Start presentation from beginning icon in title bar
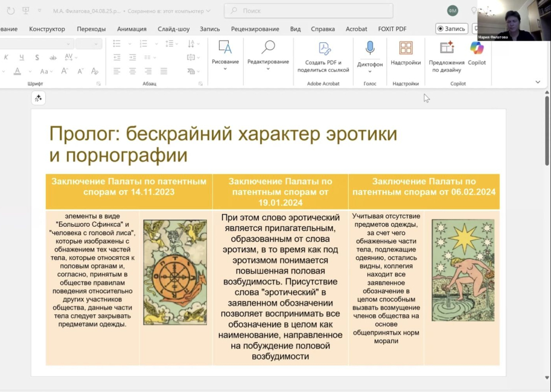 coord(26,10)
